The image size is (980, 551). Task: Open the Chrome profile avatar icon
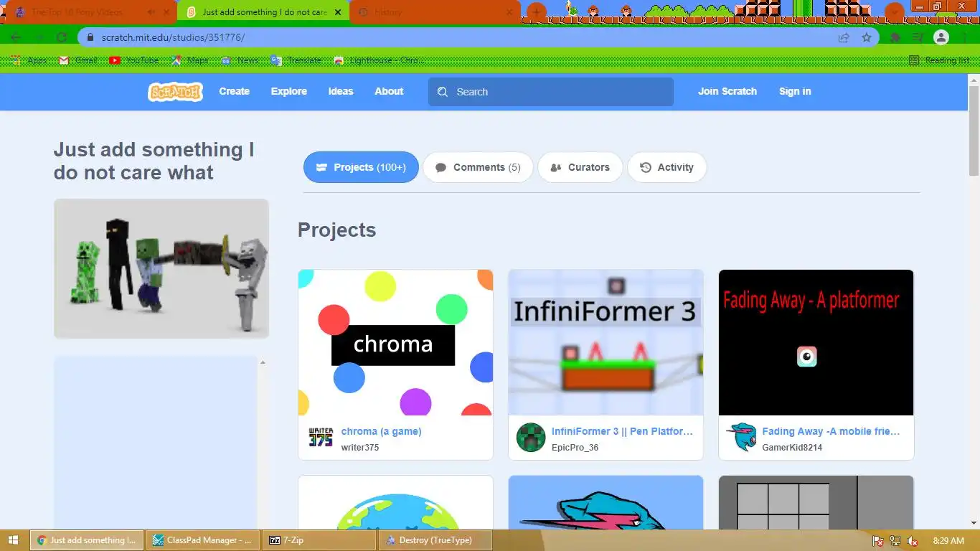click(941, 37)
